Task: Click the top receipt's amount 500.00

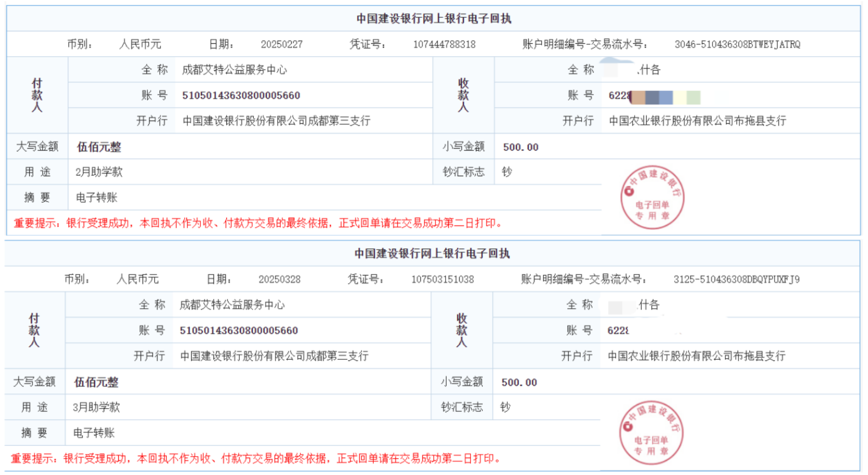Action: pyautogui.click(x=521, y=147)
